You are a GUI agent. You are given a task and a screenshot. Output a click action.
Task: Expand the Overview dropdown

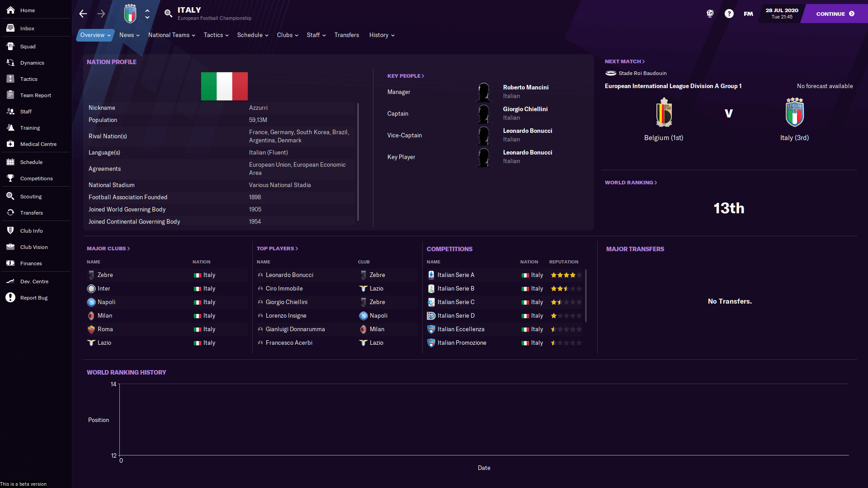pyautogui.click(x=95, y=35)
